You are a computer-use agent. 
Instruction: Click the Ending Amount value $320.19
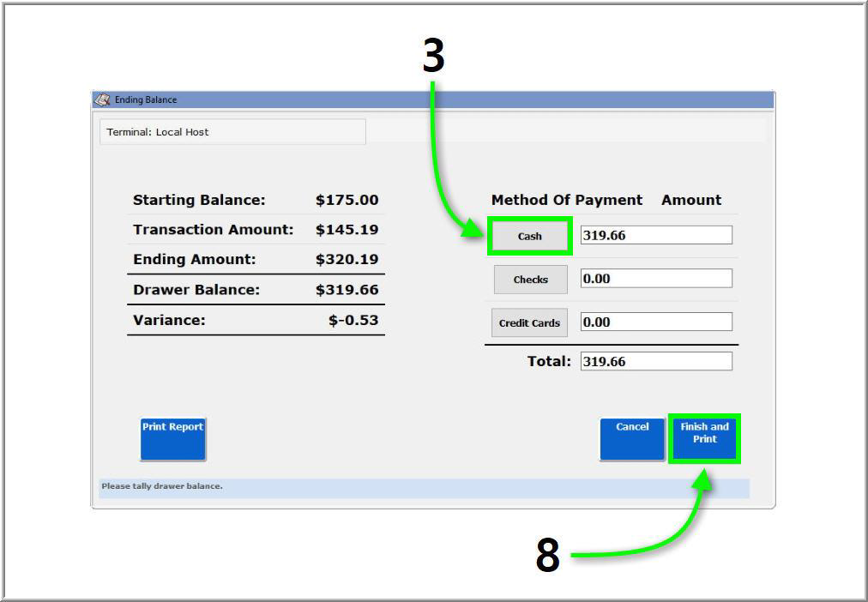pos(347,259)
